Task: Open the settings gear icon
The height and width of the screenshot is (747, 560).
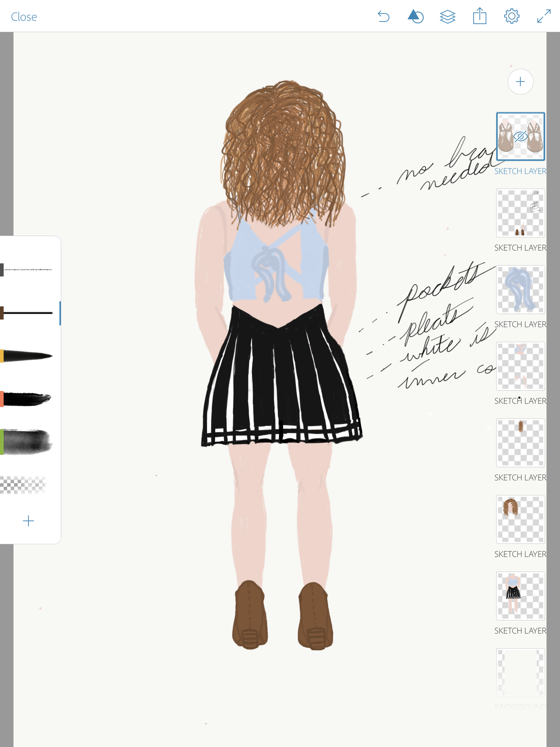Action: (512, 17)
